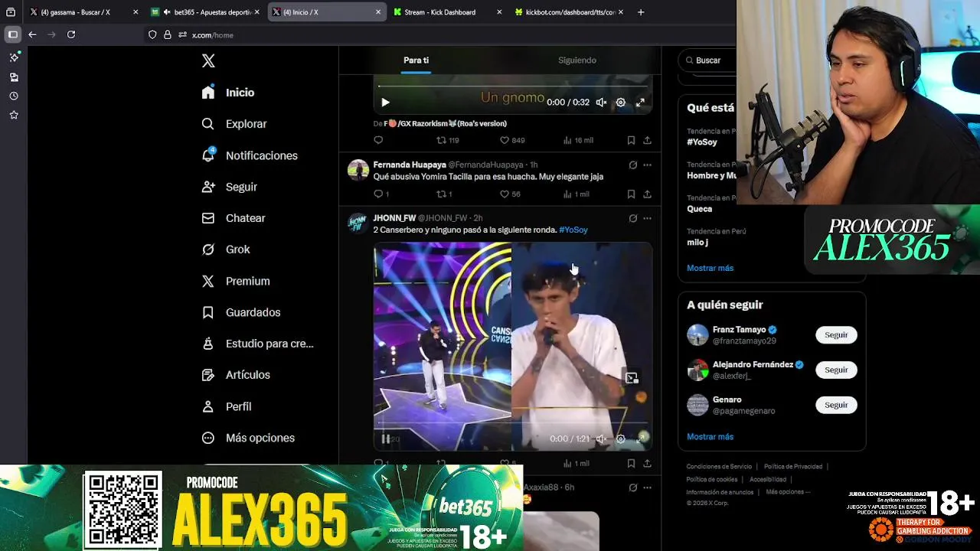The image size is (980, 551).
Task: Click Mostrar más under A quién seguir
Action: tap(710, 436)
